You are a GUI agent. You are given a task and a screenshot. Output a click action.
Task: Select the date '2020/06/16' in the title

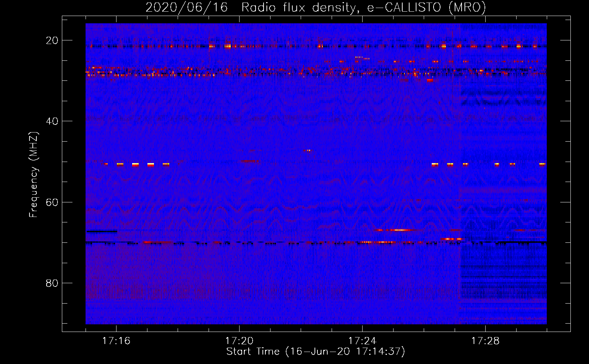point(187,8)
